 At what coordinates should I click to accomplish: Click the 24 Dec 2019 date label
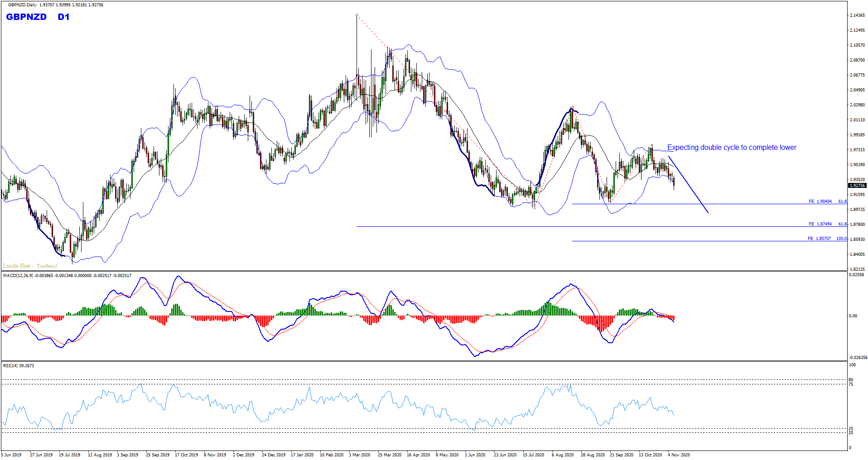(274, 455)
